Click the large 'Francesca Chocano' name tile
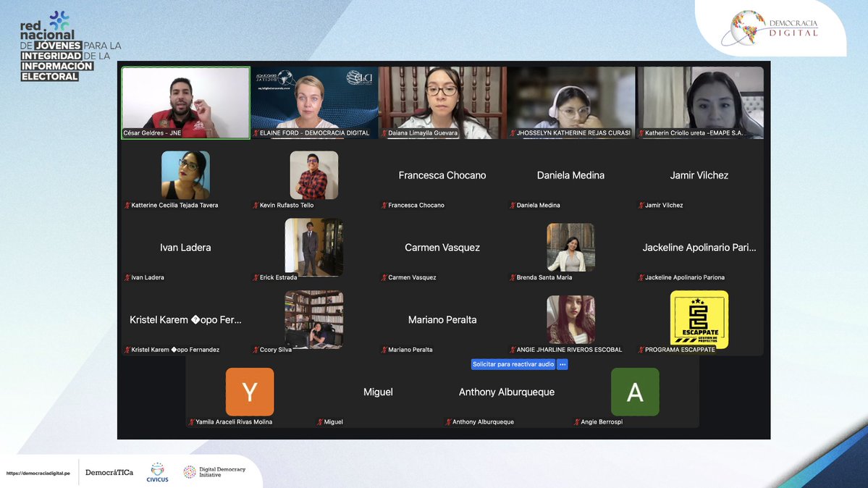The height and width of the screenshot is (488, 868). click(x=442, y=175)
